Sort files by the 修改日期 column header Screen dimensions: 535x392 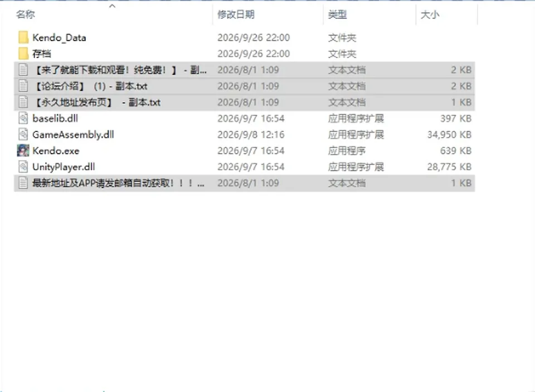click(236, 14)
